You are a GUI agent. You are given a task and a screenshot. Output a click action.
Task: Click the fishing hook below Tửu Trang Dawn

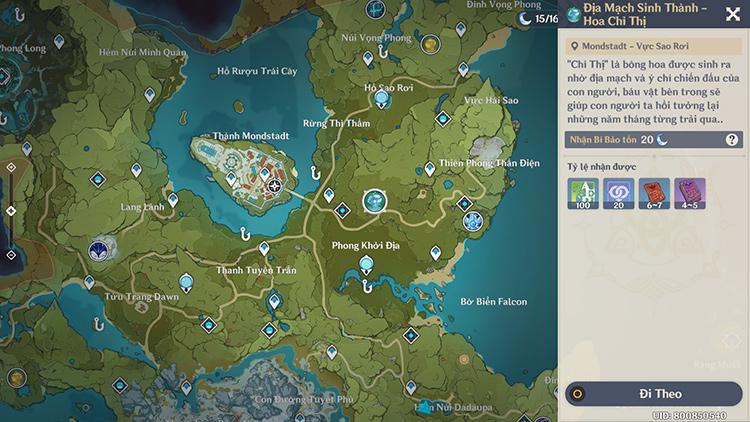tap(99, 324)
